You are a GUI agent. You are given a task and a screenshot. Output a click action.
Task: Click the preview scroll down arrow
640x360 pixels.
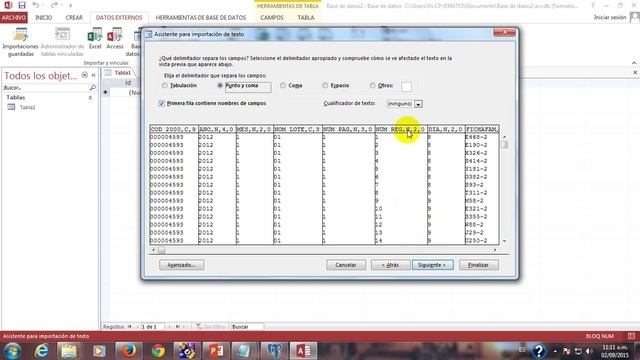504,241
